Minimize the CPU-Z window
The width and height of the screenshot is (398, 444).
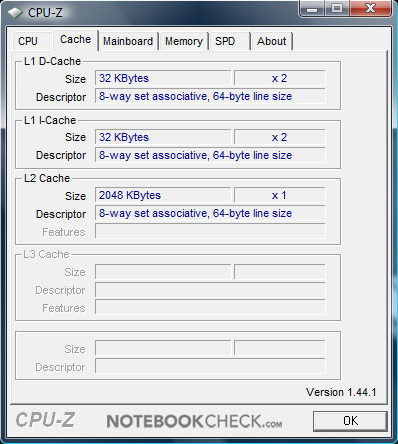[312, 9]
